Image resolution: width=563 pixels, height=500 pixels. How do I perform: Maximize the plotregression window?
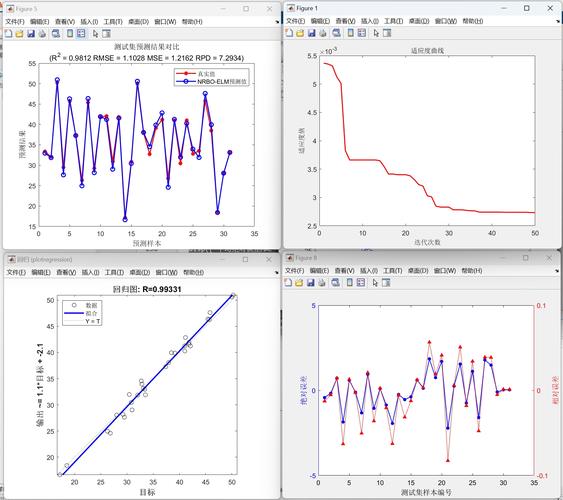(245, 259)
